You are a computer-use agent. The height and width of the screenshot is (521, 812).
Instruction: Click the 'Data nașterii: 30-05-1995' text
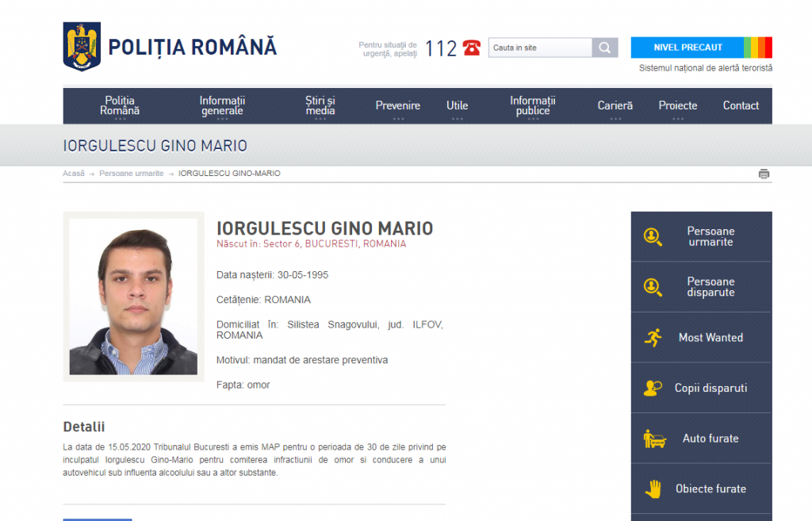(x=273, y=275)
